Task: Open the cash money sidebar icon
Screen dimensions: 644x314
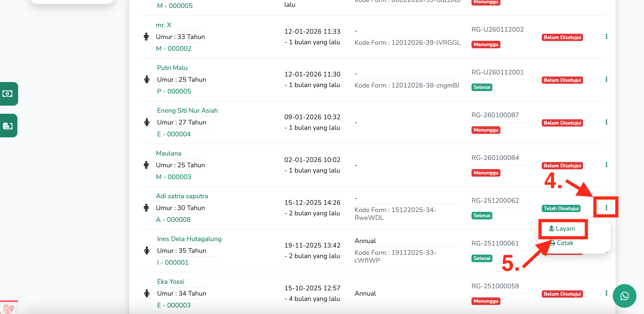Action: 8,94
